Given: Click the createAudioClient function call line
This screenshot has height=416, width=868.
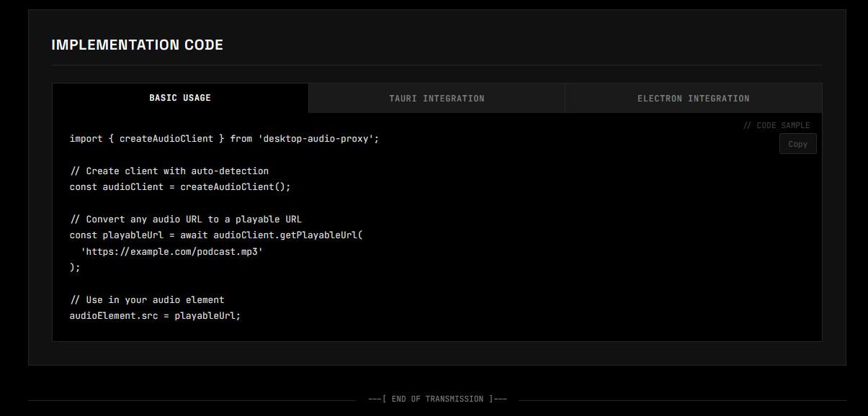Looking at the screenshot, I should (x=180, y=186).
